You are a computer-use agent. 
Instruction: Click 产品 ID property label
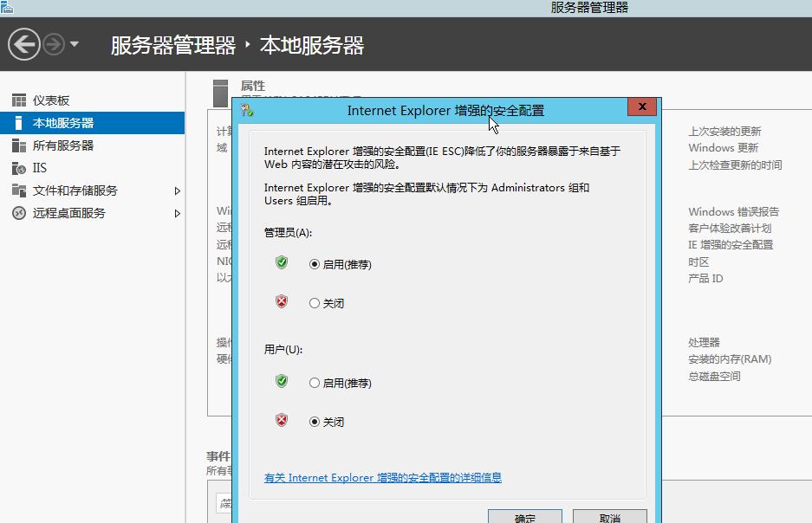coord(705,278)
